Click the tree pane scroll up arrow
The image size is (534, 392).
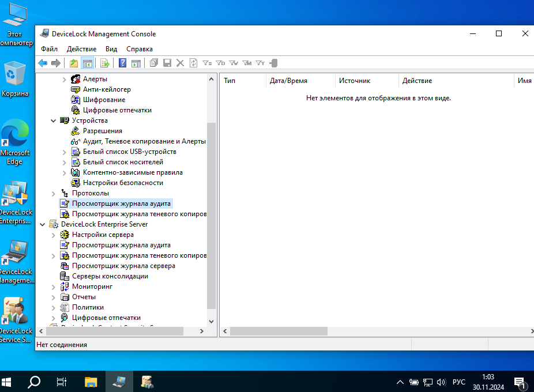click(211, 79)
